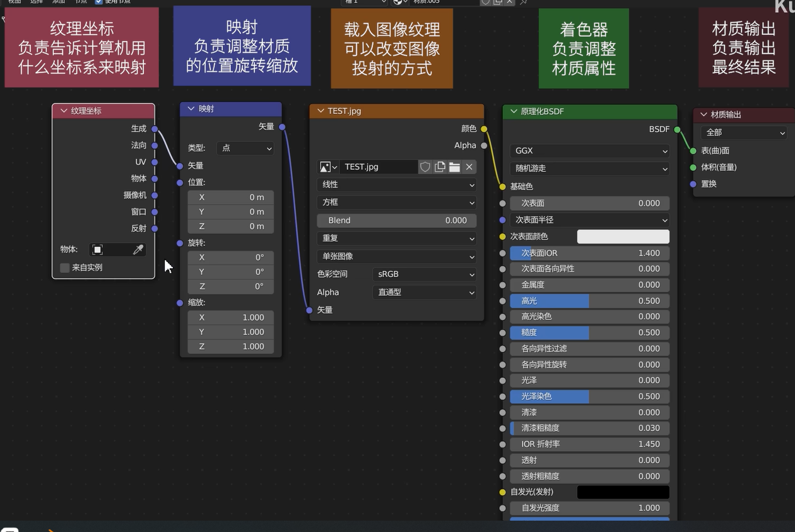Open the 方框 projection dropdown
The image size is (795, 532).
pyautogui.click(x=397, y=203)
